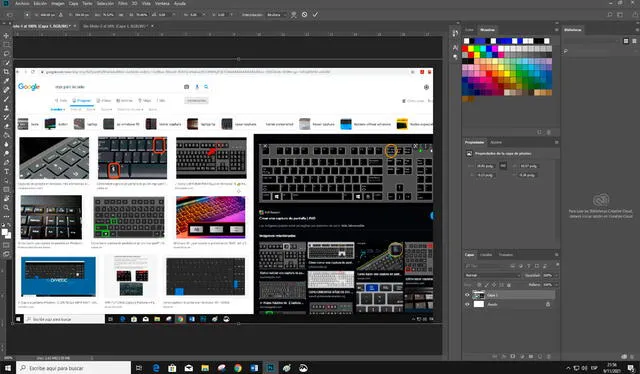
Task: Open the Muestras panel options menu
Action: tap(556, 30)
